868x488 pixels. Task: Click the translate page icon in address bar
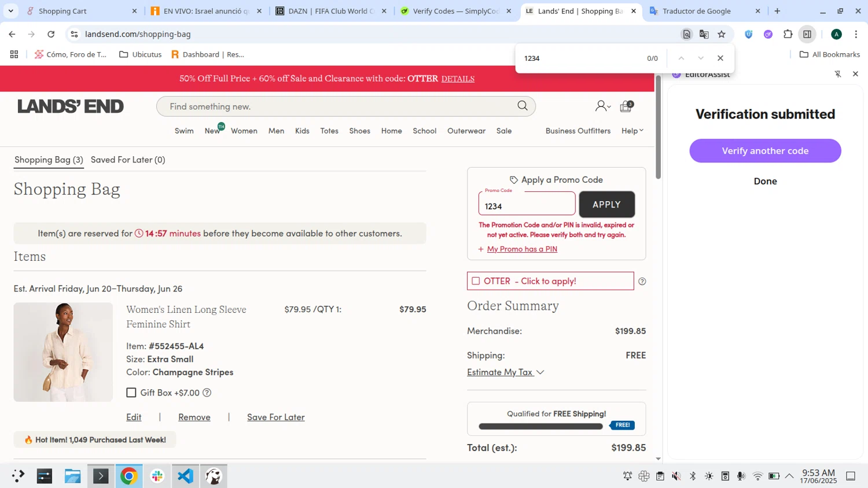point(704,34)
